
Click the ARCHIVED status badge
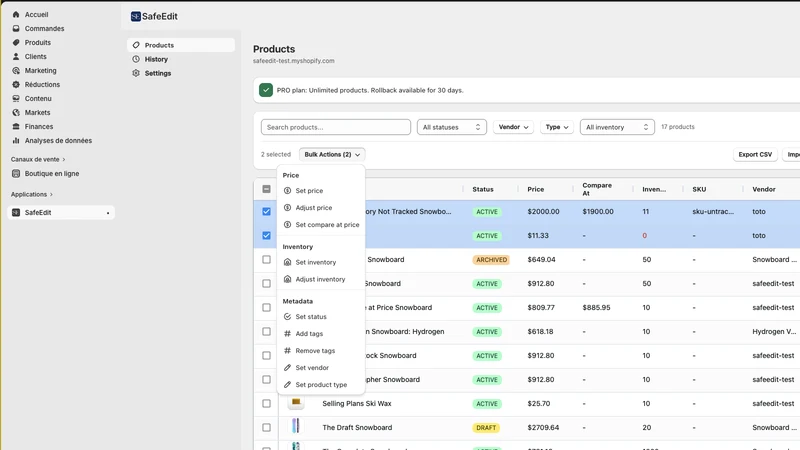tap(491, 260)
